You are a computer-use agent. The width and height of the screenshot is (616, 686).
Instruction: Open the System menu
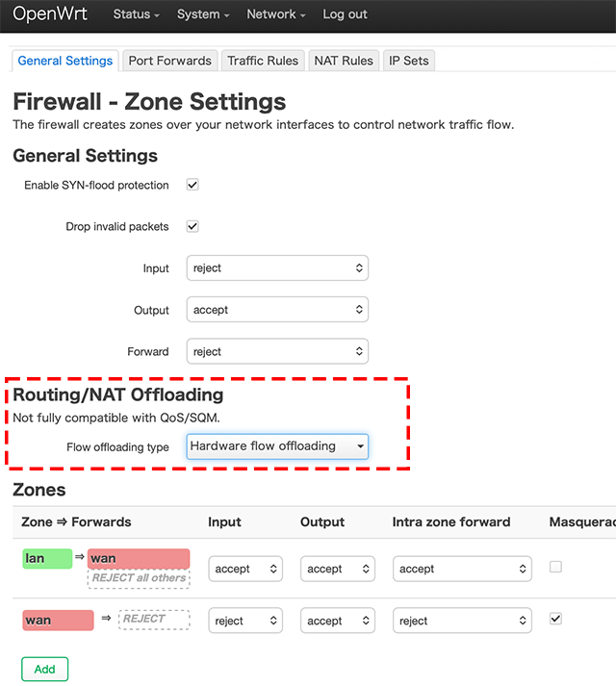coord(203,14)
